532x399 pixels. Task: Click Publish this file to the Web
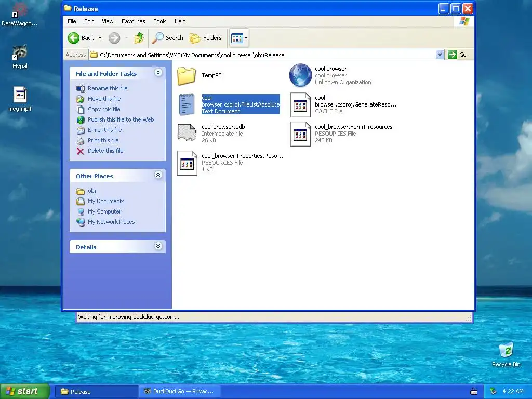[121, 119]
